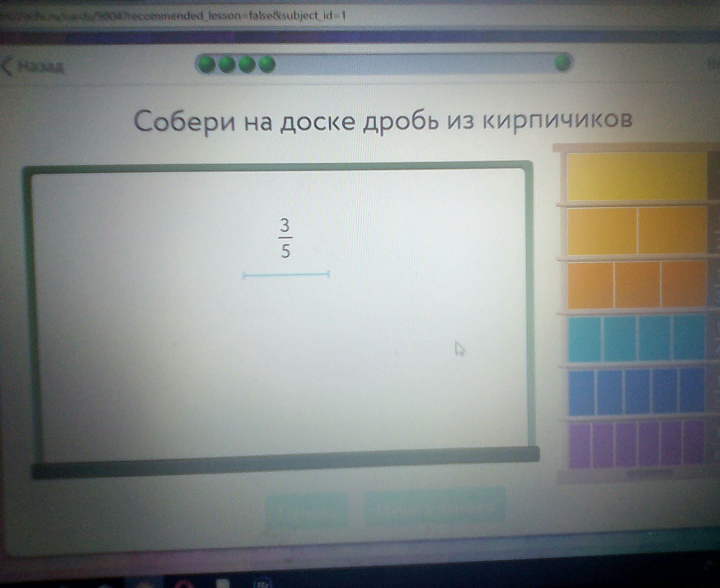Click the 3/5 fraction on the board
The height and width of the screenshot is (588, 720).
285,239
